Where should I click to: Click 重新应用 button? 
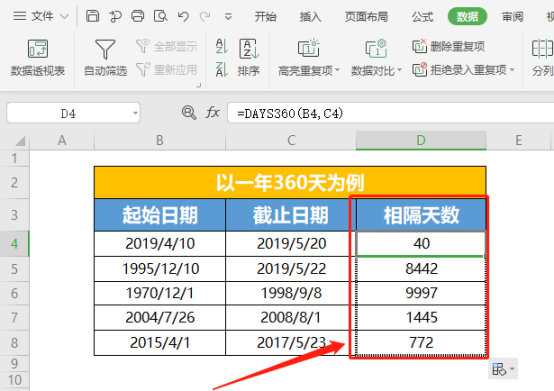click(x=167, y=70)
